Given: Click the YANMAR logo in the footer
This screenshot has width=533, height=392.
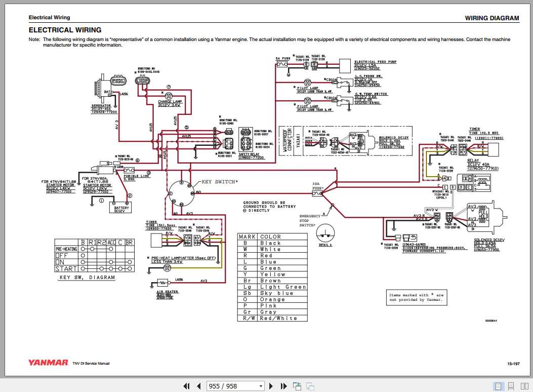Looking at the screenshot, I should (48, 363).
